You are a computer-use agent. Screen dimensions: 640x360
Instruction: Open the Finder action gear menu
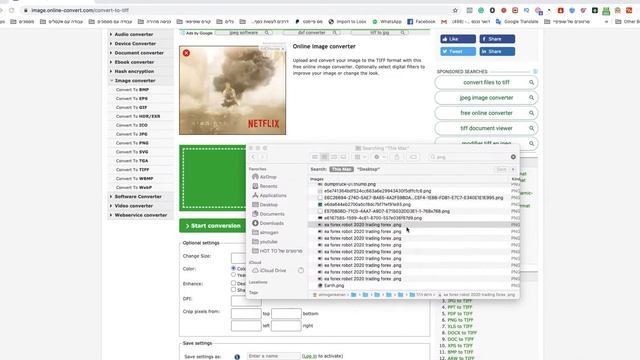click(x=379, y=157)
